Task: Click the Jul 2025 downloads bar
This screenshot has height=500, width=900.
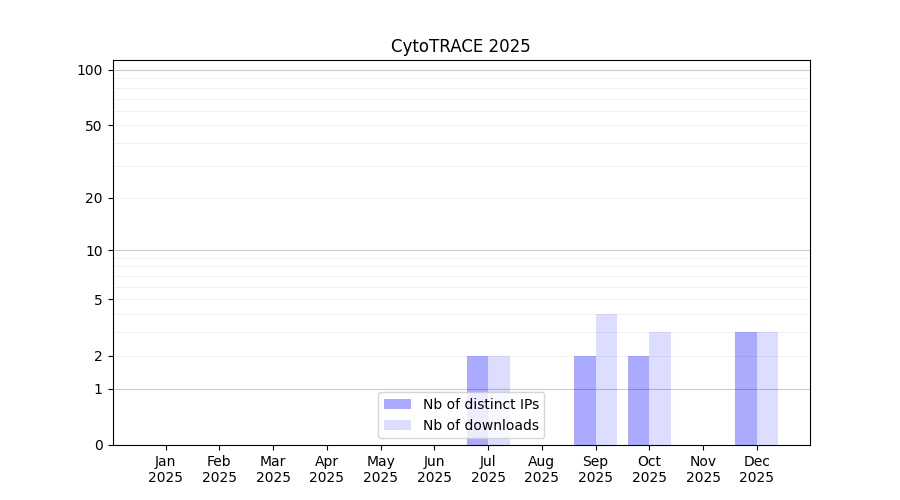Action: tap(499, 401)
